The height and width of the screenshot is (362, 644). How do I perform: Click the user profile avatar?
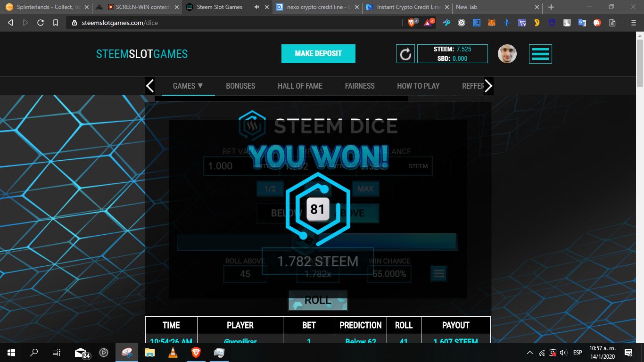coord(507,54)
